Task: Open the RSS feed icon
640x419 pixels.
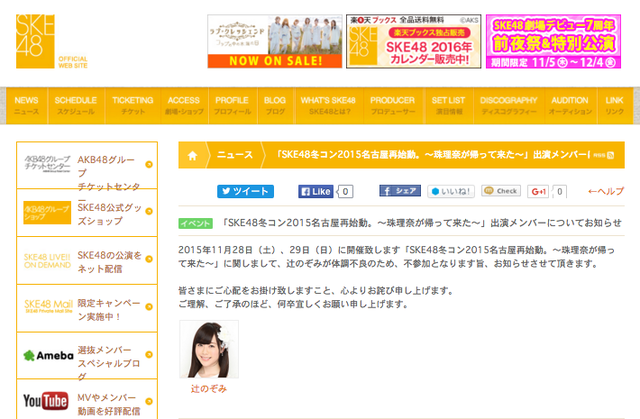Action: tap(610, 155)
